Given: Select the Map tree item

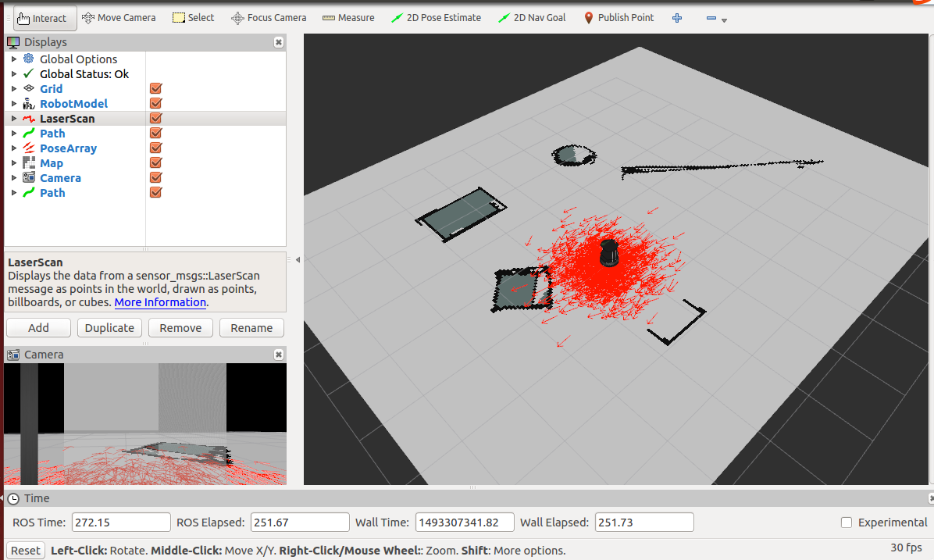Looking at the screenshot, I should click(x=52, y=163).
